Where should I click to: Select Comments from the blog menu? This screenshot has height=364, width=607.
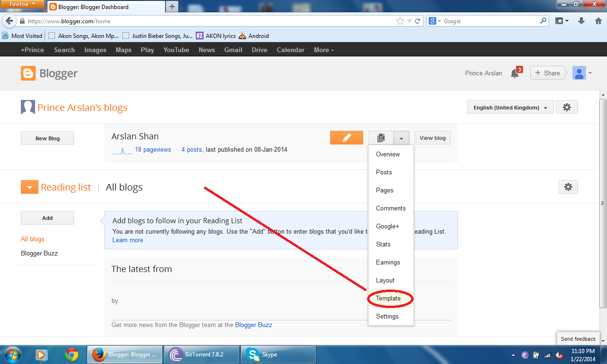pos(391,209)
